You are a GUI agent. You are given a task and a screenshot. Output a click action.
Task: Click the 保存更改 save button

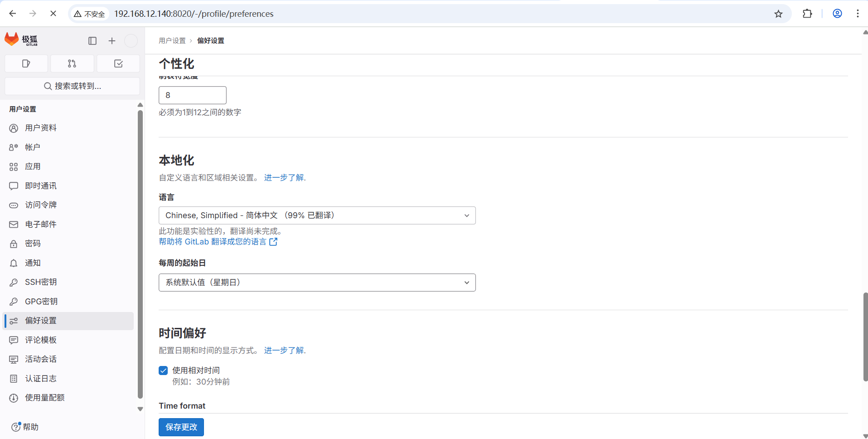(x=181, y=427)
